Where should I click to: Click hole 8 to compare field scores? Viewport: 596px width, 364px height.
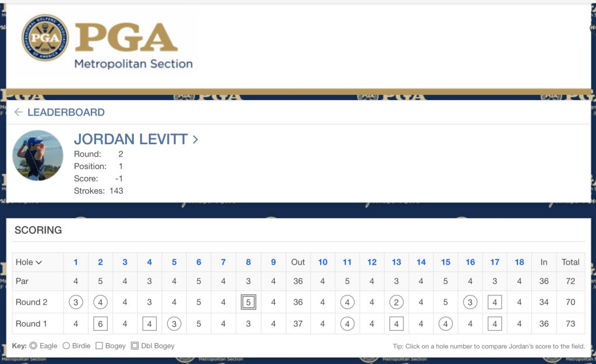(x=249, y=262)
